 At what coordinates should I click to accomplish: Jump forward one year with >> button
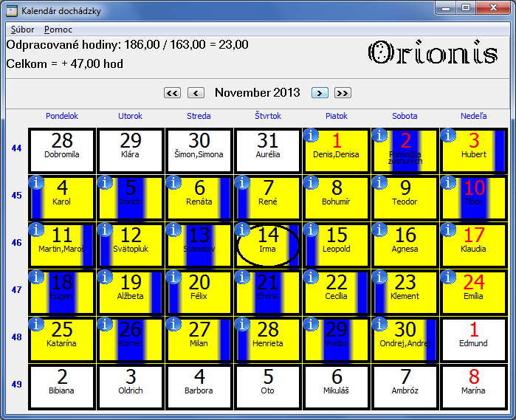point(343,93)
